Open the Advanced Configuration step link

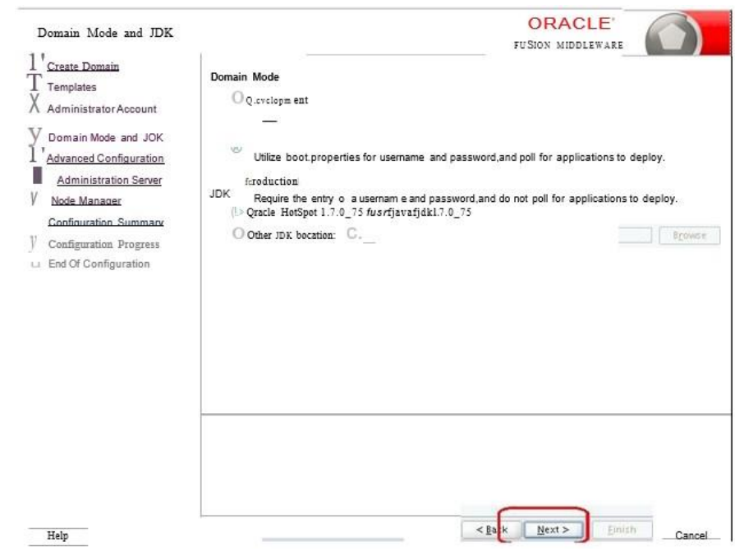105,158
